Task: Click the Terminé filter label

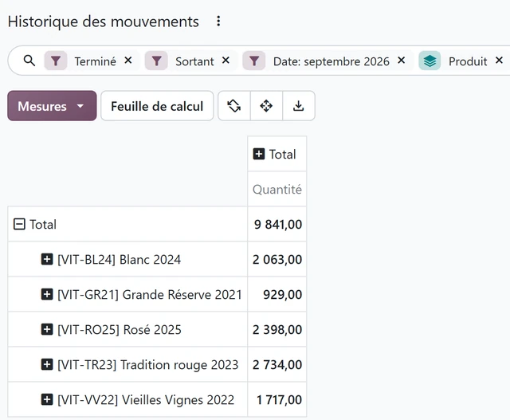Action: (x=96, y=61)
